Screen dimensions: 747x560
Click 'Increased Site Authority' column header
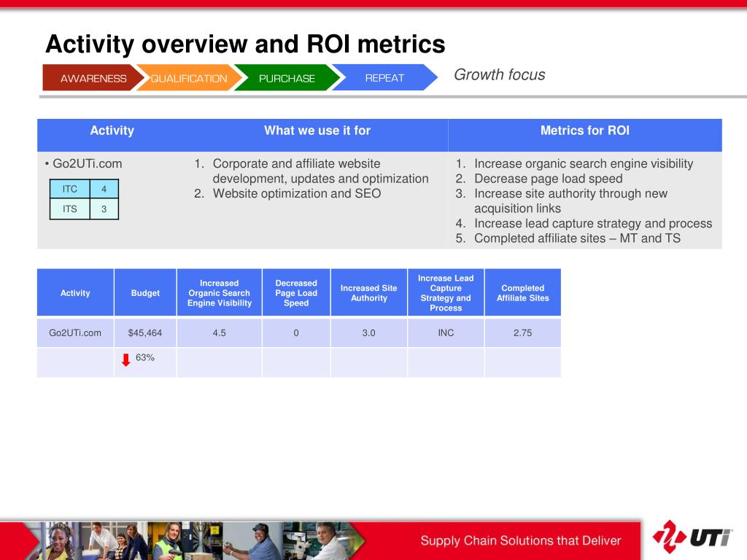[x=368, y=292]
